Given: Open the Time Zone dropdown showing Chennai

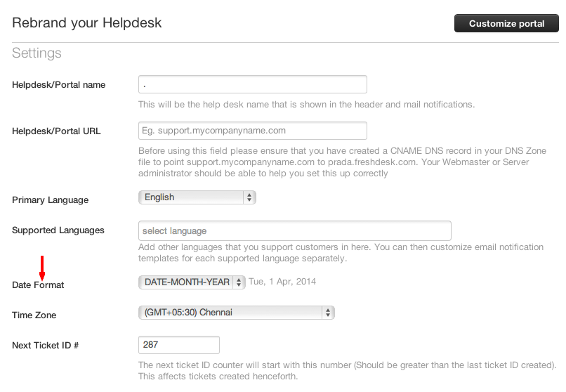Looking at the screenshot, I should pyautogui.click(x=237, y=312).
